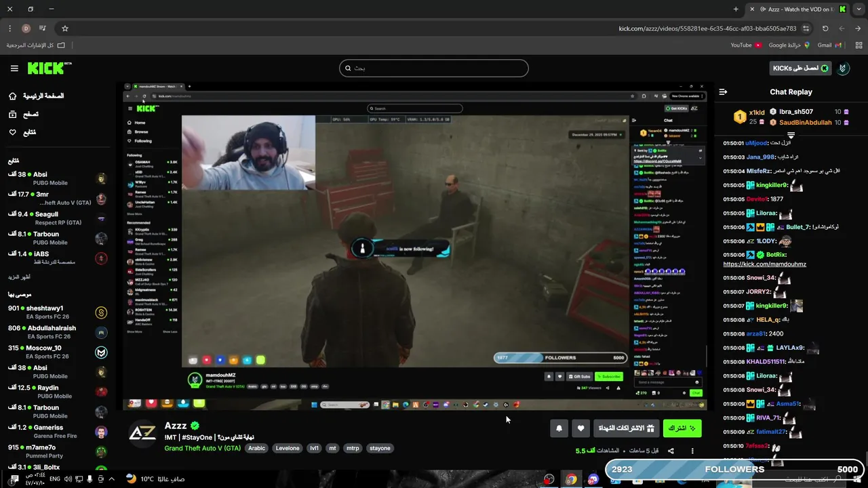Click the green Subscribe button
This screenshot has height=488, width=868.
click(682, 428)
